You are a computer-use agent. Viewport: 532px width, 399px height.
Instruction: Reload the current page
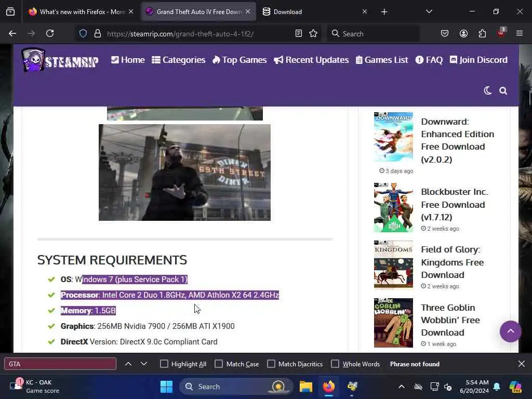[x=50, y=34]
